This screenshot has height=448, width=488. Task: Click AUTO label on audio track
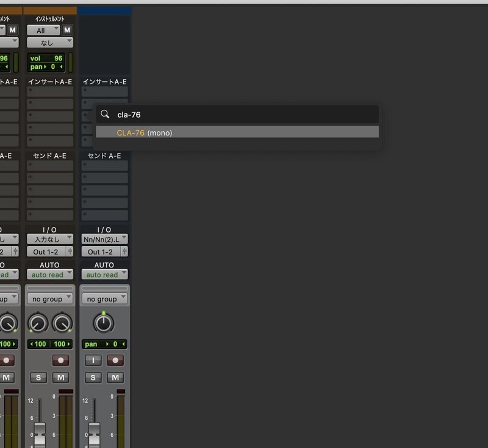point(104,265)
